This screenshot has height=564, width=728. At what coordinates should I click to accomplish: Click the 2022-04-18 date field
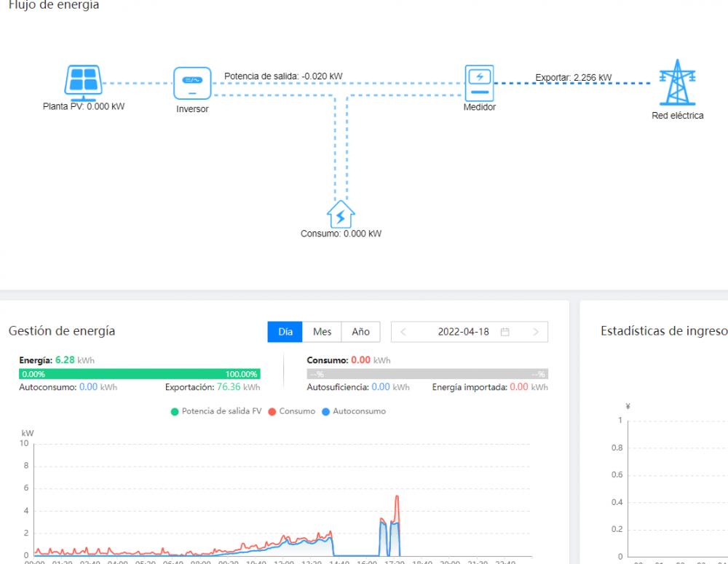point(470,332)
